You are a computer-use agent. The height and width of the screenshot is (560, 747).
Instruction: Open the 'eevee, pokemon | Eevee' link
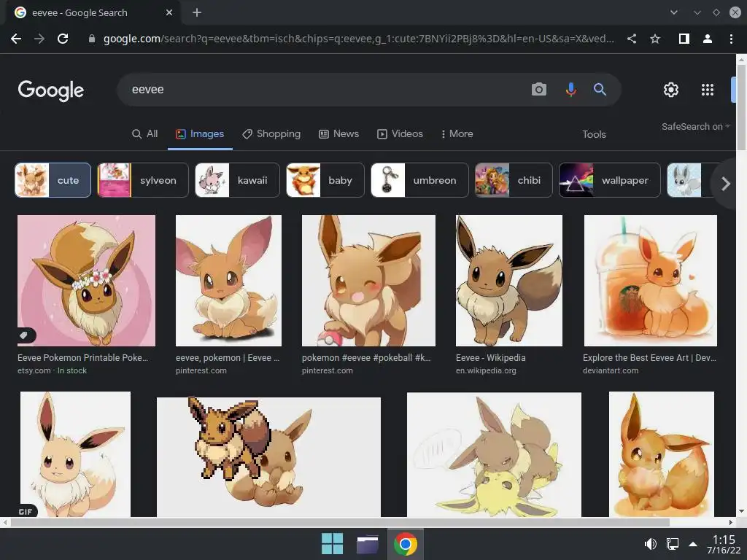228,357
